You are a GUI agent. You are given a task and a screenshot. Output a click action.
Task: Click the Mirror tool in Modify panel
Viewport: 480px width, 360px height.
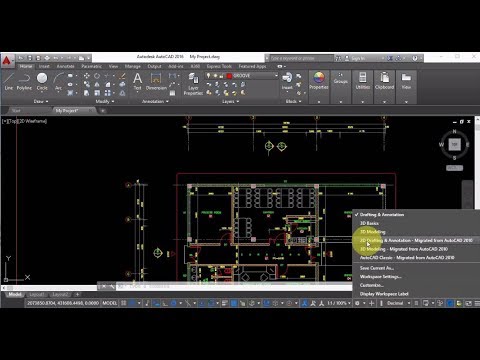pos(97,84)
